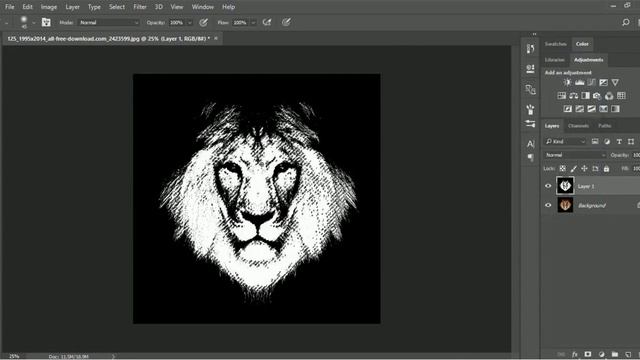Add a Channel Mixer adjustment
The image size is (640, 360).
click(x=609, y=96)
